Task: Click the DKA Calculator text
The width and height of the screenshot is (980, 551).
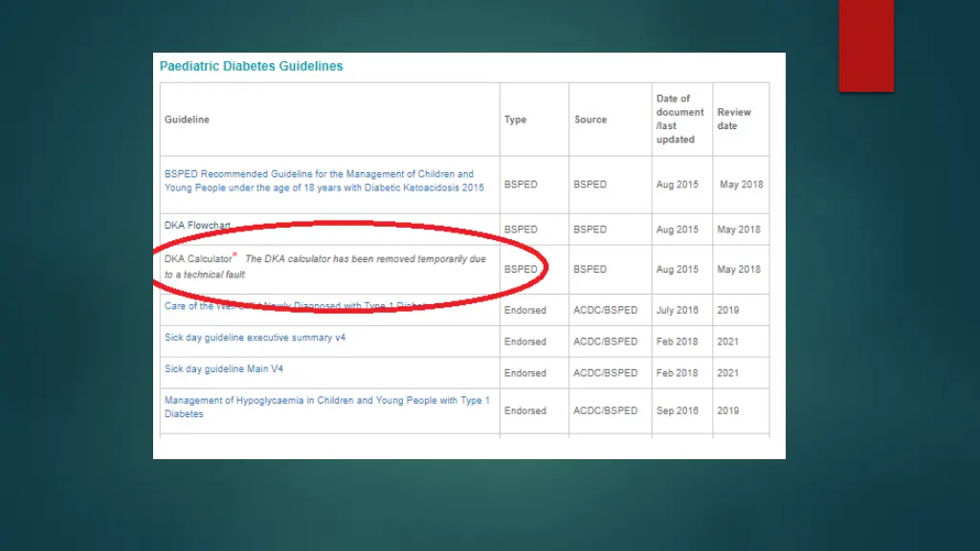Action: coord(198,258)
